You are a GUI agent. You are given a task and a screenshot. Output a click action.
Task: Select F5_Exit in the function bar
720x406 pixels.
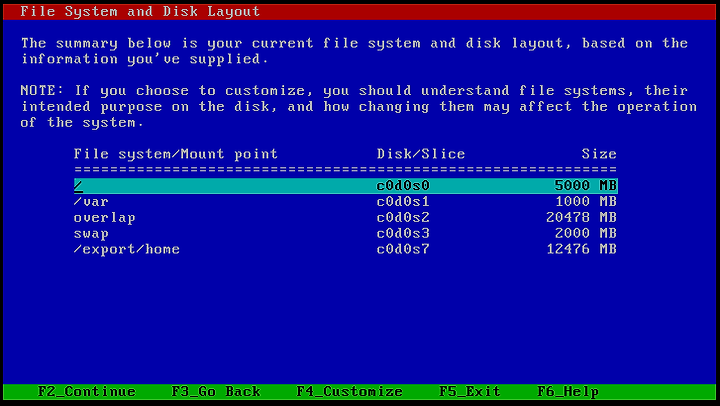[469, 392]
